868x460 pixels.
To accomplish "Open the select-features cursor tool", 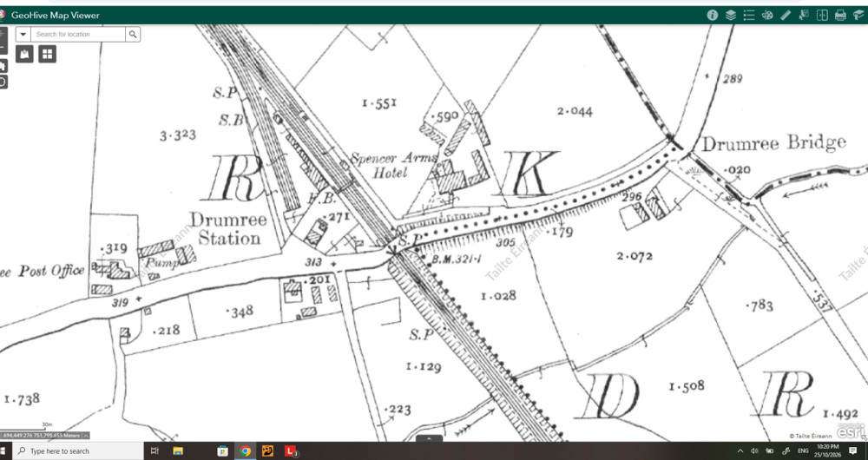I will coord(804,15).
